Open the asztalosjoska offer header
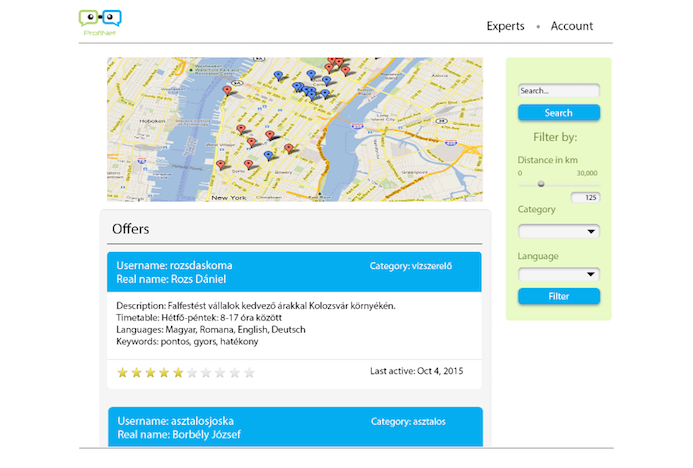The height and width of the screenshot is (468, 693). tap(294, 427)
